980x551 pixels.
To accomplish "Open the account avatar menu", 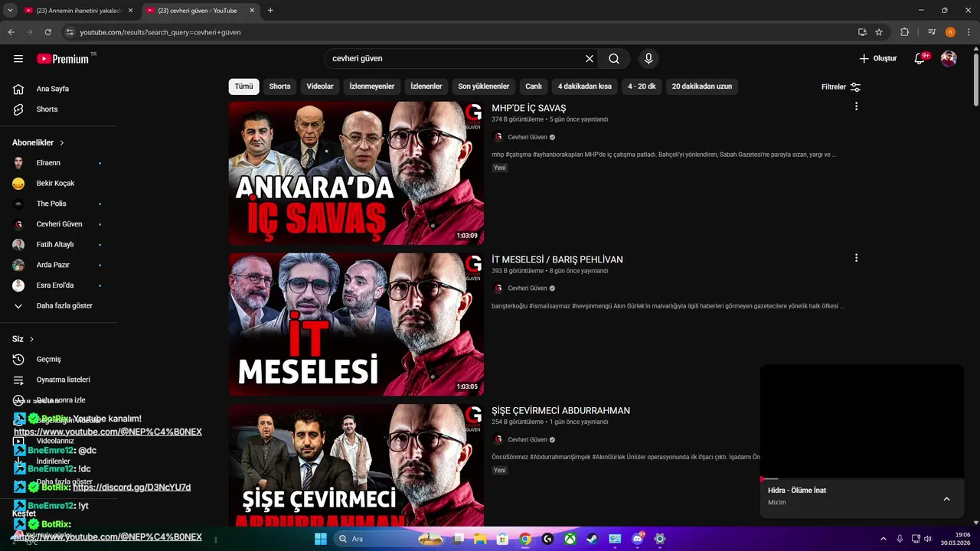I will (949, 59).
